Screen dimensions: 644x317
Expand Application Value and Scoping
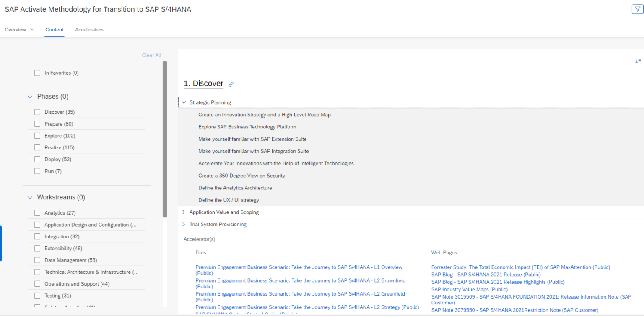click(x=184, y=212)
